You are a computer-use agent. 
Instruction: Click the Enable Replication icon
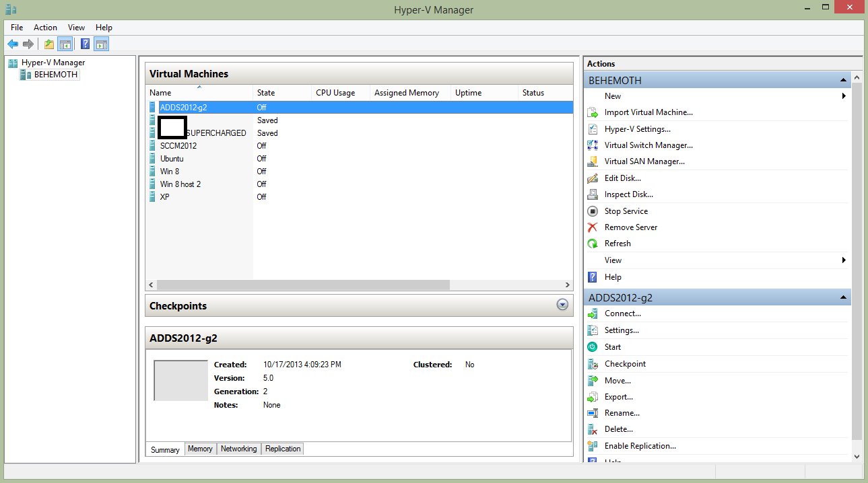pyautogui.click(x=593, y=445)
